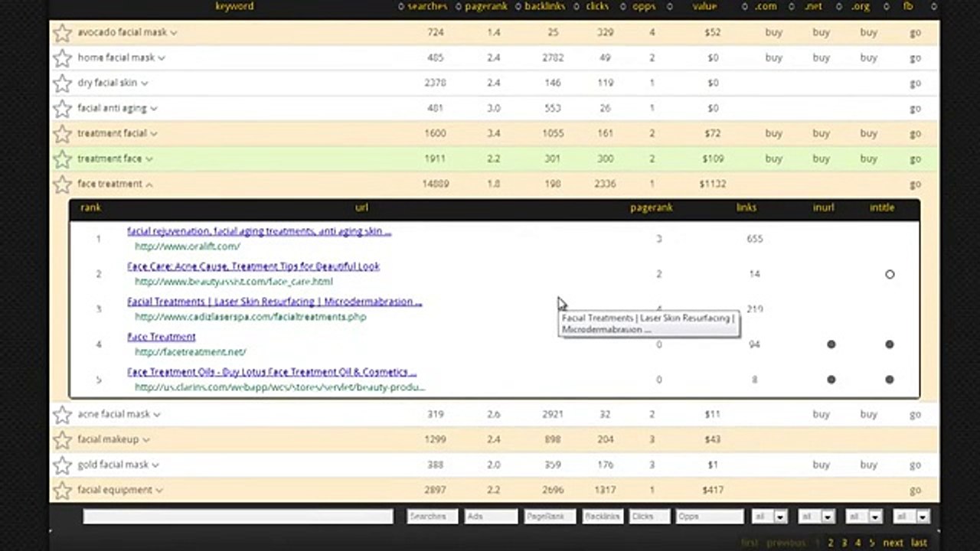
Task: Collapse the face treatment row details
Action: coord(149,184)
